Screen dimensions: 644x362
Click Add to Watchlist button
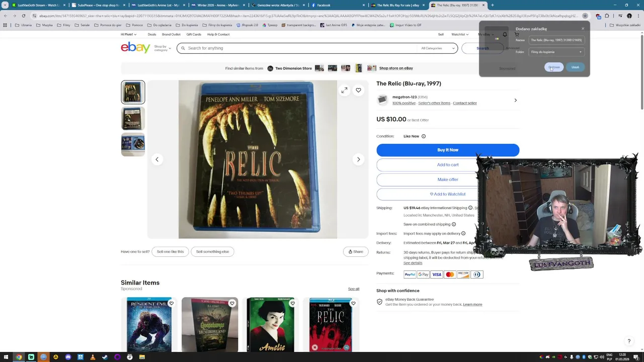tap(448, 194)
